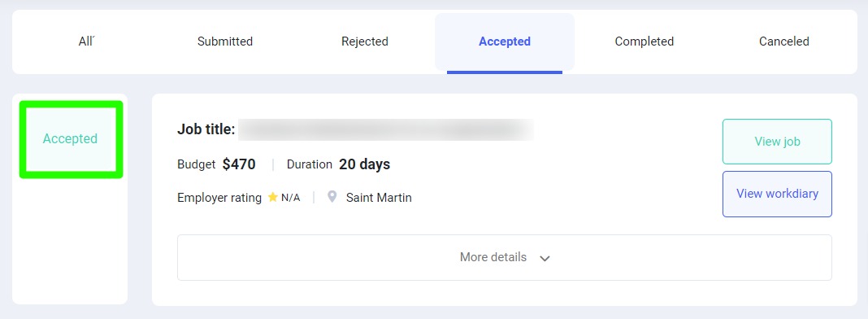Click the Employer rating label
This screenshot has width=868, height=319.
(219, 198)
